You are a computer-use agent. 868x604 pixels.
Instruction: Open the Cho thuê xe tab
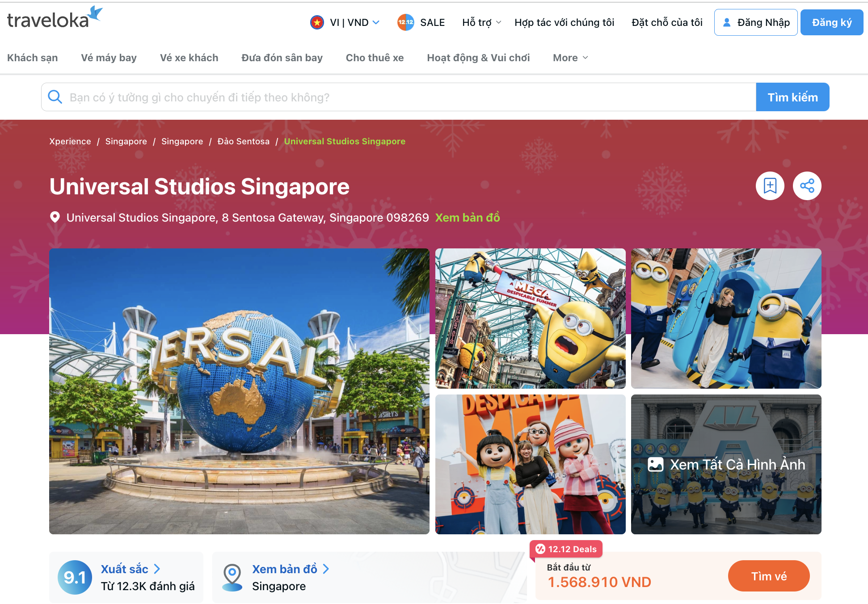coord(375,58)
